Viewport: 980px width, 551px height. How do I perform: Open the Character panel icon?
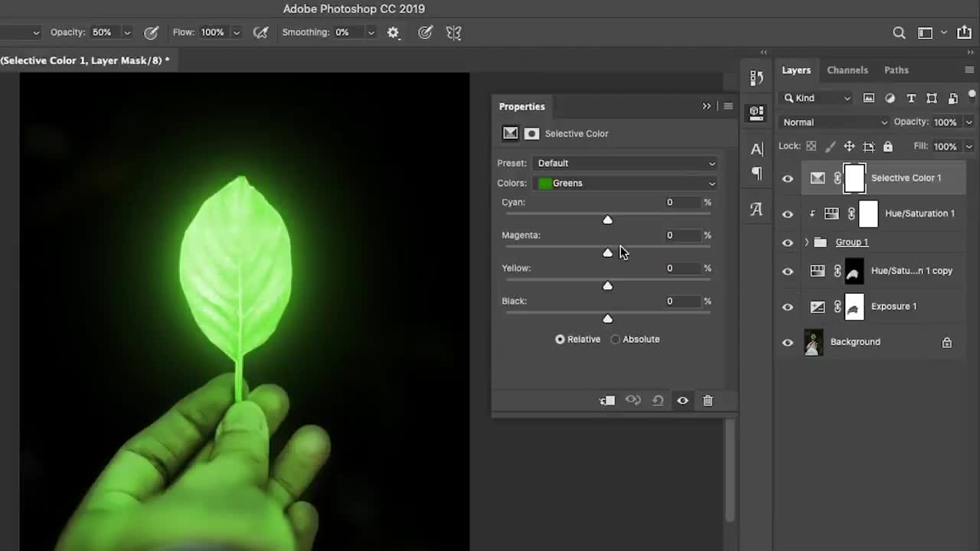click(756, 149)
